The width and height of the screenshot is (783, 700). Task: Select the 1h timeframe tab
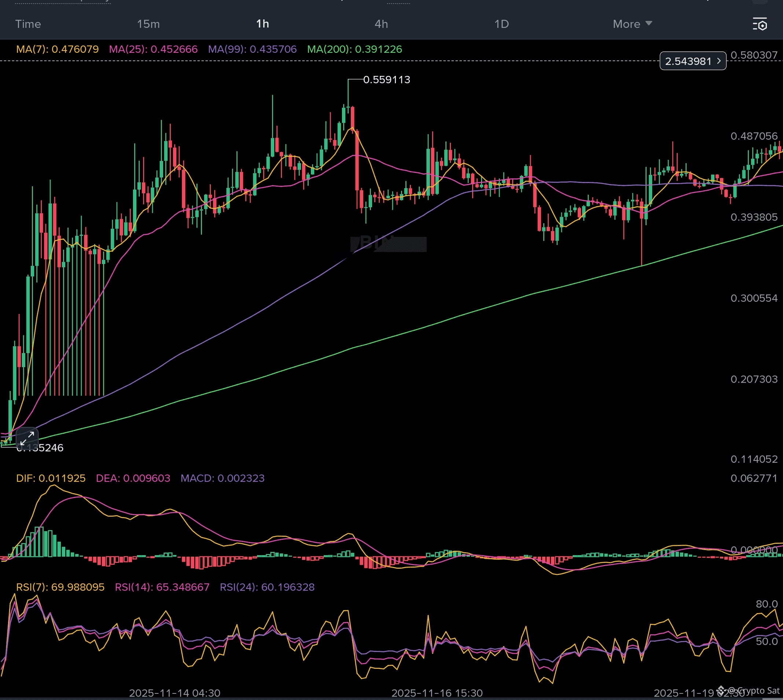(262, 24)
